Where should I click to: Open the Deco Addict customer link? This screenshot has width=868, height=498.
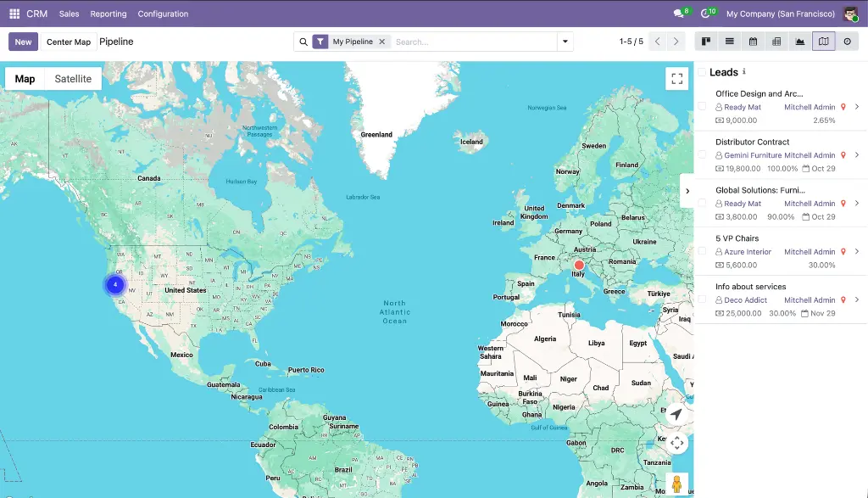(746, 299)
